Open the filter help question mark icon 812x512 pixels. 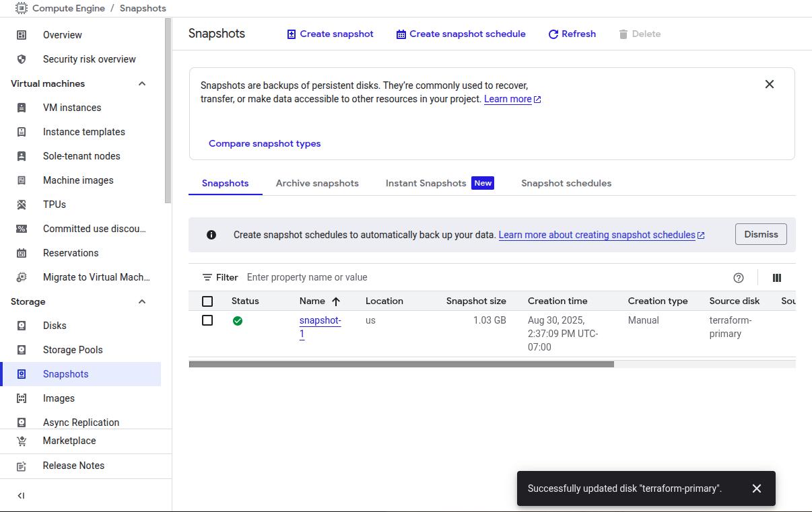point(738,278)
